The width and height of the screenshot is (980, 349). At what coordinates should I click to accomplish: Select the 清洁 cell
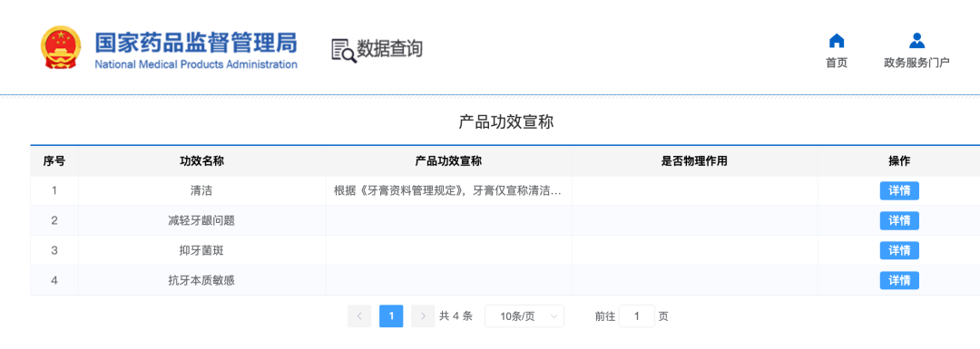point(201,190)
